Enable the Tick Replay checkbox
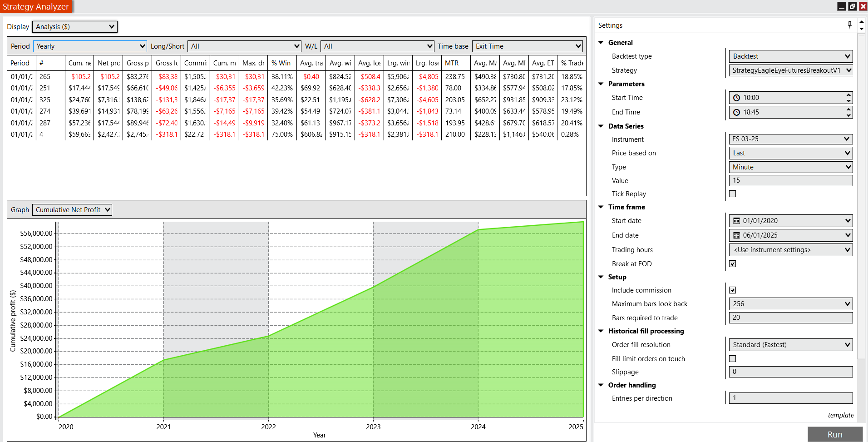The image size is (868, 442). 732,194
